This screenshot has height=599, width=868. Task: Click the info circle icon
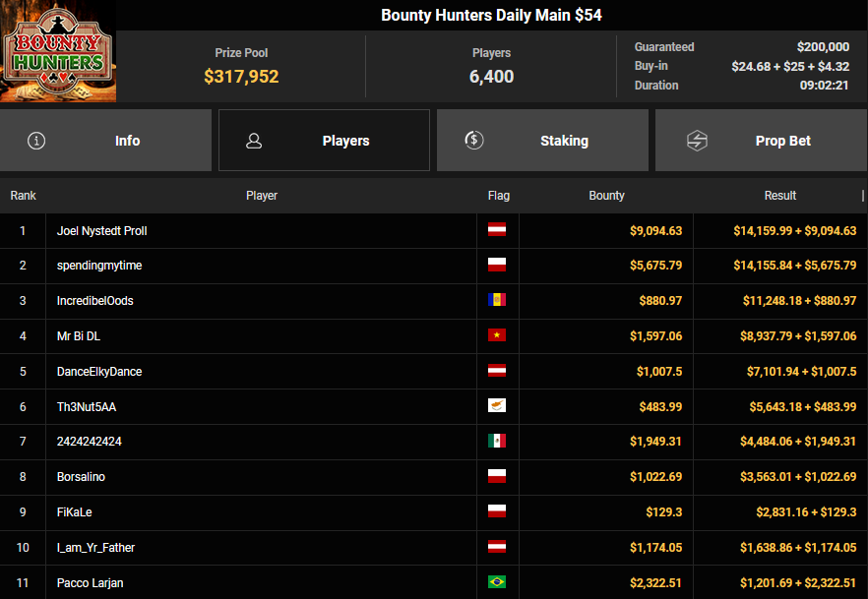(37, 141)
